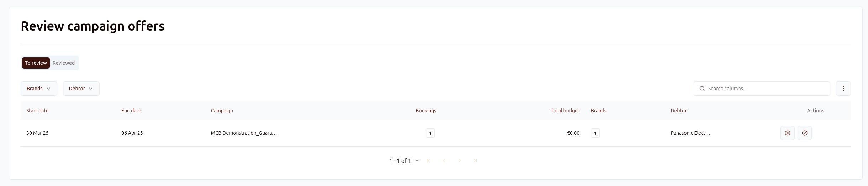Expand the Debtor filter dropdown
This screenshot has width=868, height=186.
pos(81,89)
